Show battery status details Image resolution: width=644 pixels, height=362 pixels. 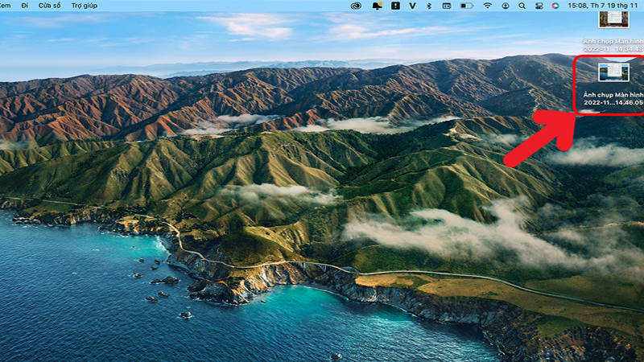coord(467,6)
